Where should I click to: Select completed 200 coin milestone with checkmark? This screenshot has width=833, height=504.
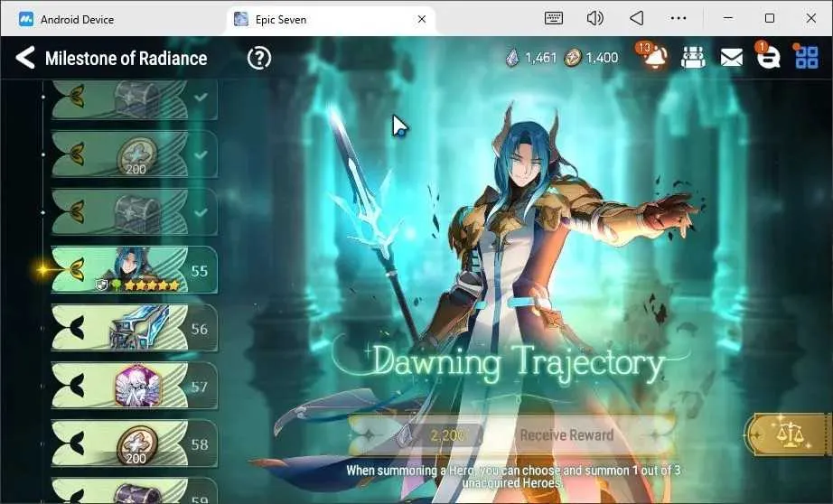135,154
